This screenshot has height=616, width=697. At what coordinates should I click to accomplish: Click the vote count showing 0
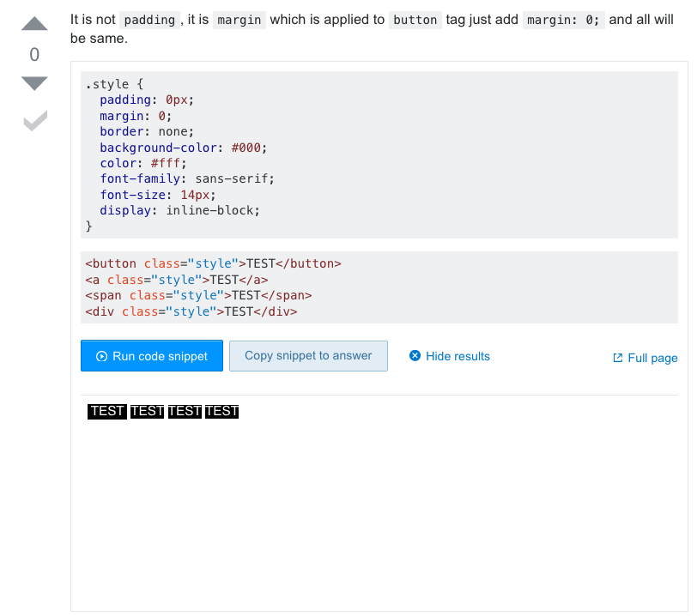tap(33, 53)
